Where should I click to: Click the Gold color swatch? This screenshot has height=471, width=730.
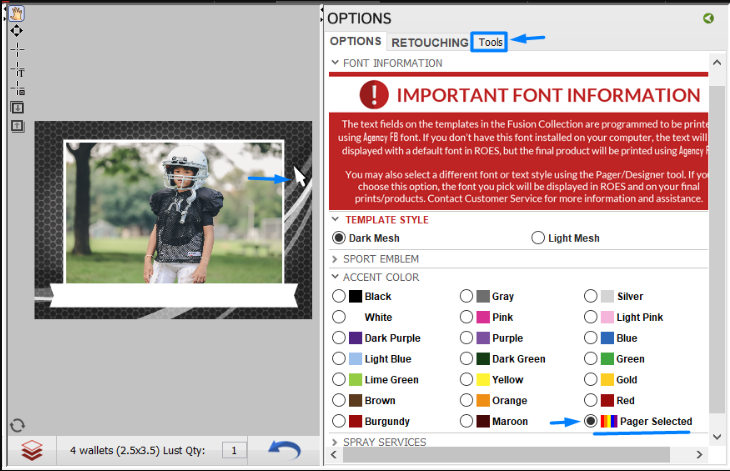[607, 380]
